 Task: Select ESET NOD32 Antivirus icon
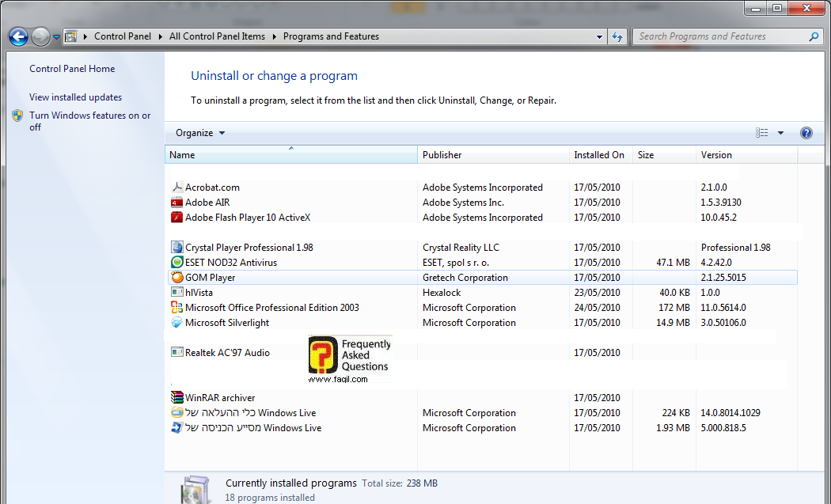177,263
